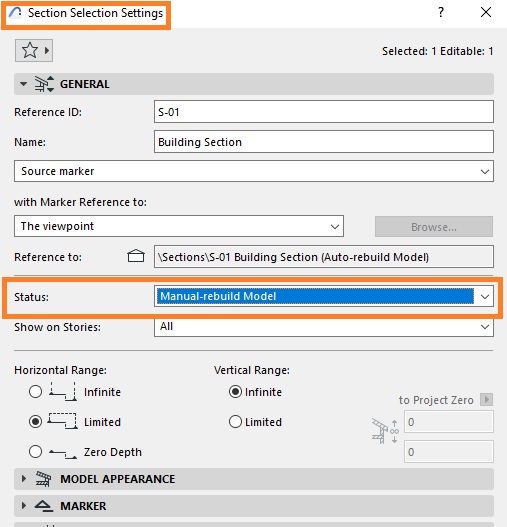Expand the MODEL APPEARANCE panel
The image size is (507, 527).
pyautogui.click(x=254, y=479)
